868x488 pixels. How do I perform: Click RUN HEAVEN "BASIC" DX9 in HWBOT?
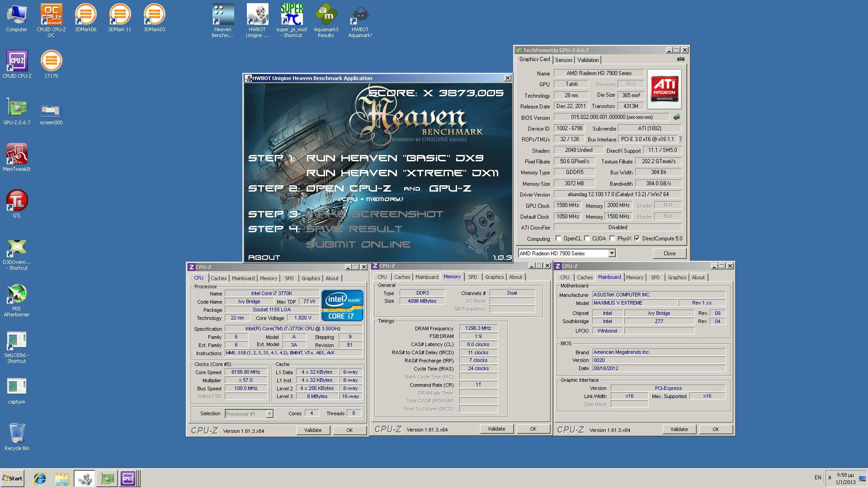pos(395,158)
